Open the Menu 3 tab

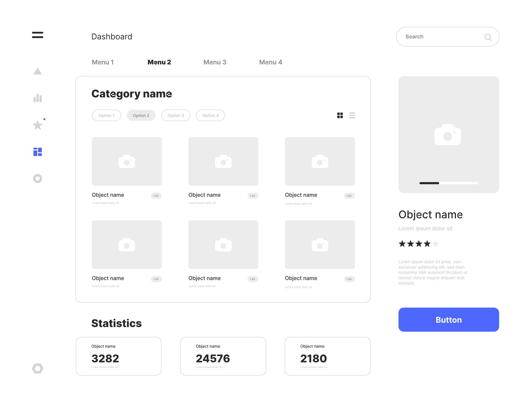point(215,62)
